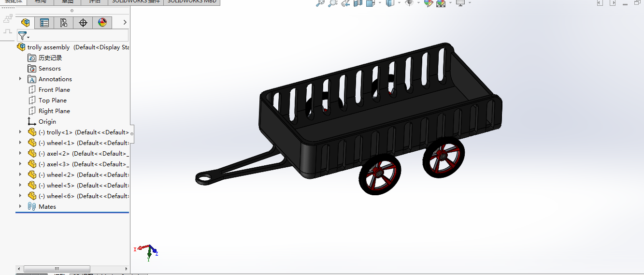This screenshot has height=275, width=644.
Task: Click the Zoom to Fit magnifier icon
Action: (x=320, y=3)
